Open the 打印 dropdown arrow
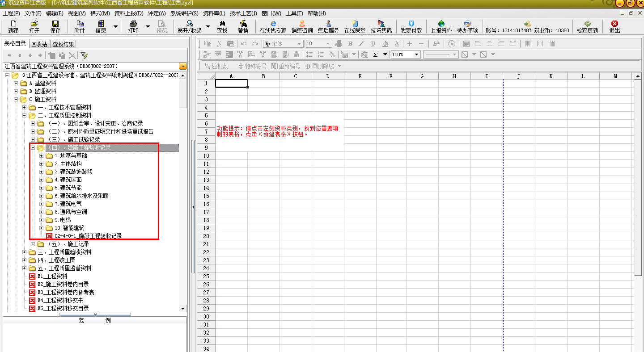This screenshot has width=644, height=352. click(x=148, y=27)
